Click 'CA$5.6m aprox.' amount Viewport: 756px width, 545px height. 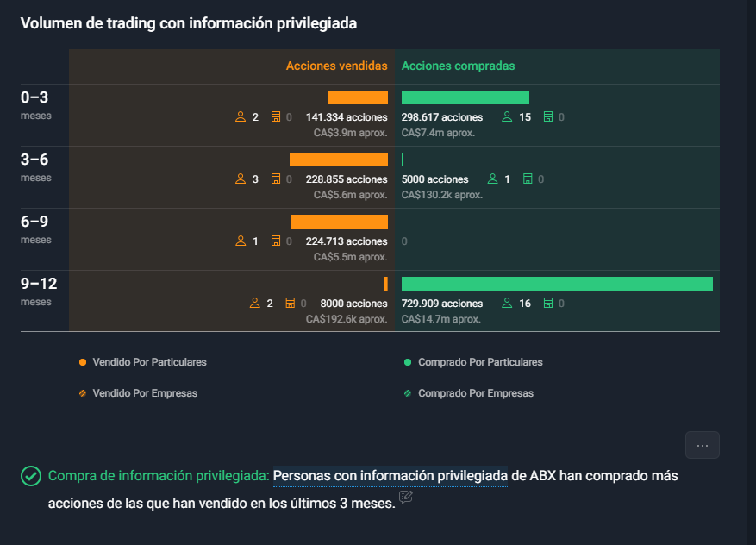(351, 195)
